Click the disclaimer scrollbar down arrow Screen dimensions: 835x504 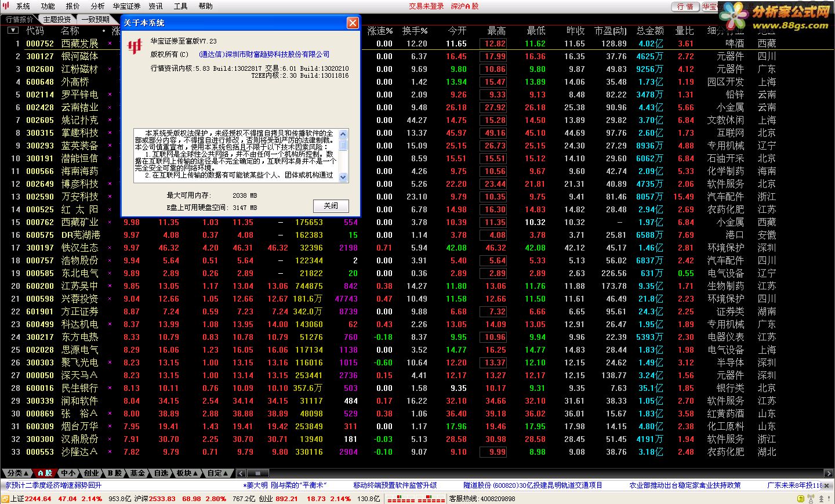point(343,177)
